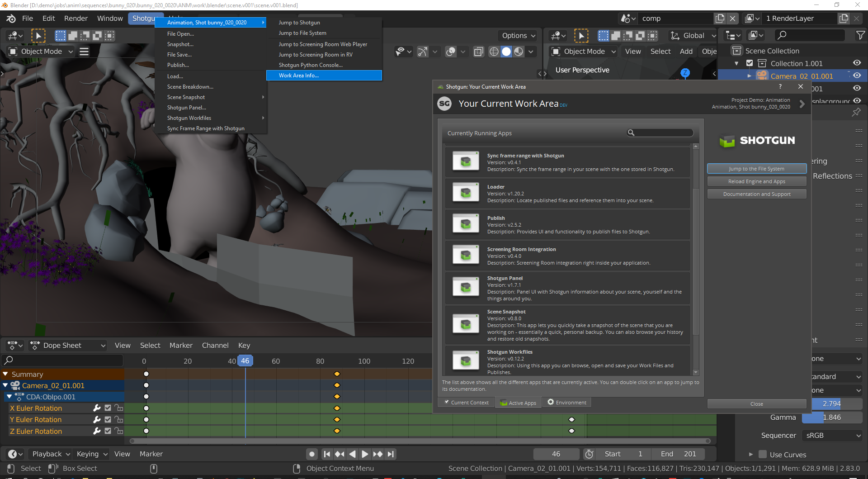Switch to wireframe shading in left viewport
The width and height of the screenshot is (868, 479).
[494, 52]
